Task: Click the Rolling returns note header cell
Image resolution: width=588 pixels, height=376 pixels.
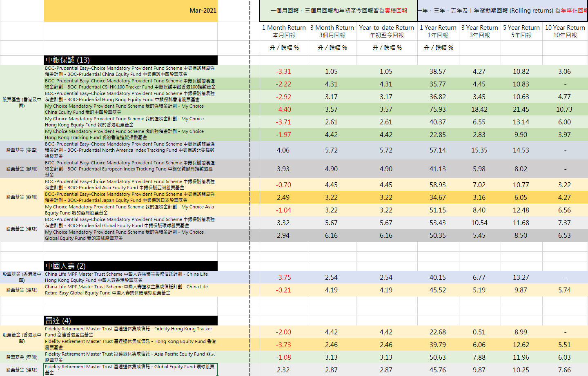Action: [x=503, y=11]
